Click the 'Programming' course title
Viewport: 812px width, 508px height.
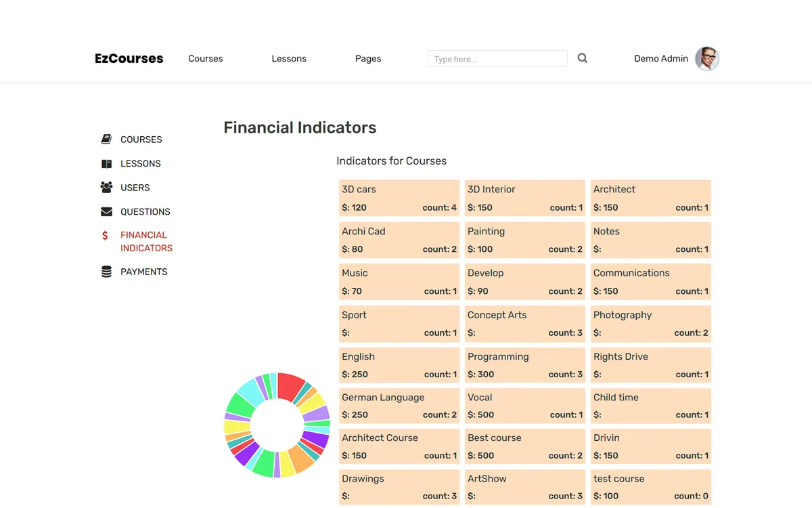click(x=498, y=357)
